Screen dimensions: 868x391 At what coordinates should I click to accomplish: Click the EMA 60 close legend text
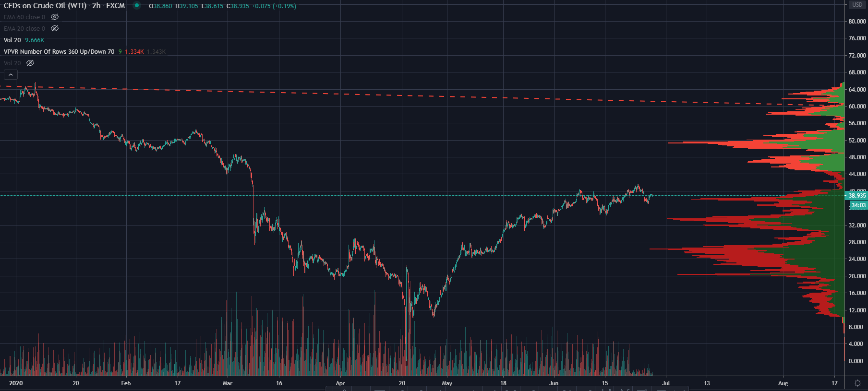click(x=24, y=17)
